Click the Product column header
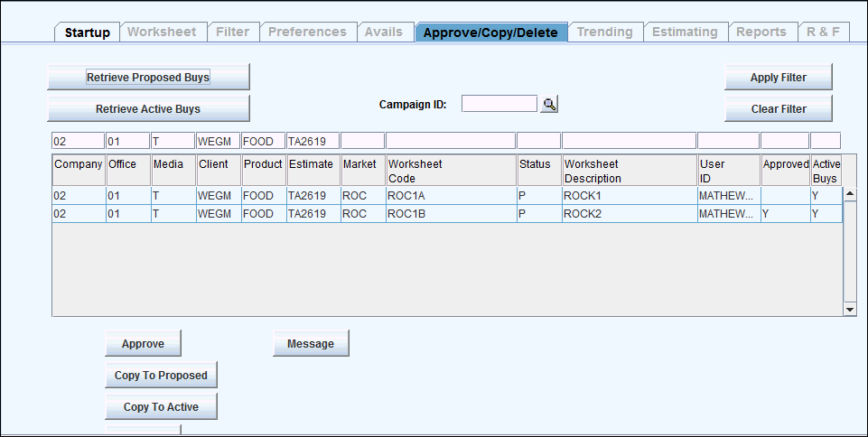The width and height of the screenshot is (868, 437). pos(264,171)
